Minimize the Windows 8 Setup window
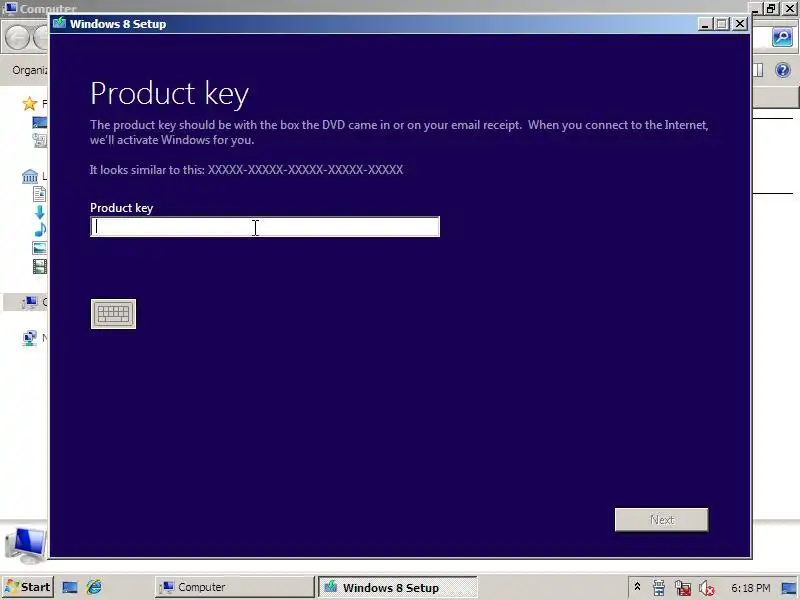 tap(705, 24)
